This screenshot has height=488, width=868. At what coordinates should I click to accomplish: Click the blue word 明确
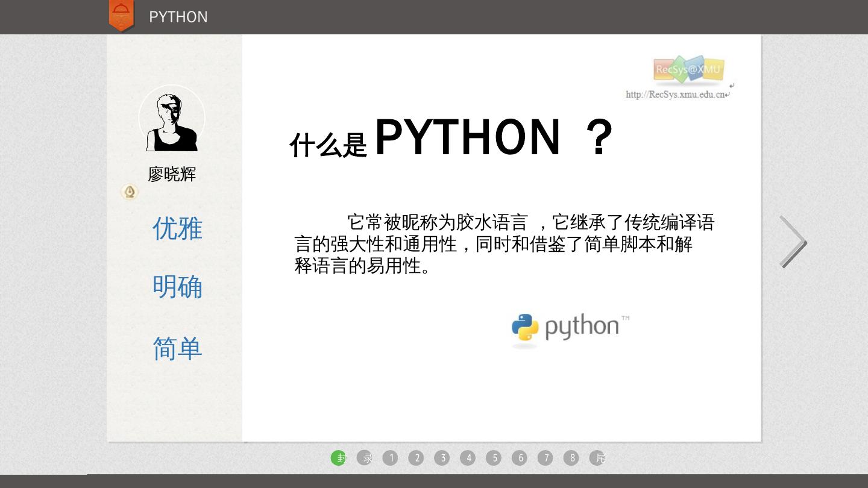tap(177, 287)
